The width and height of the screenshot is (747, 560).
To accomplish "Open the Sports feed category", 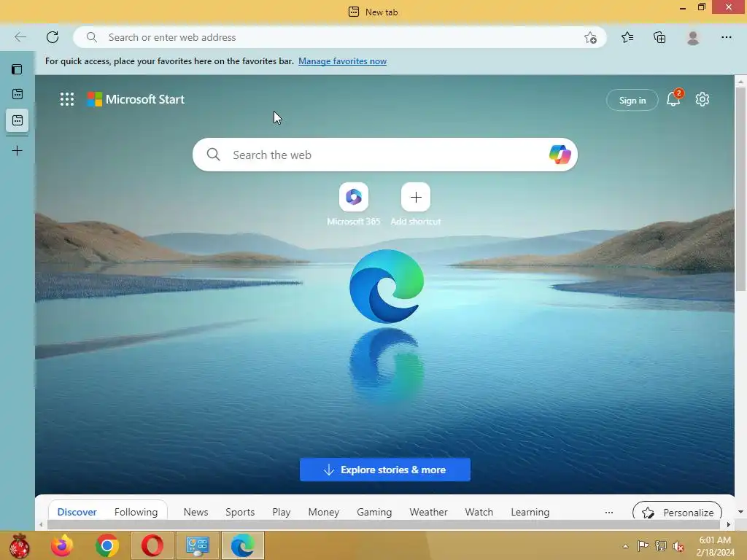I will pyautogui.click(x=240, y=512).
